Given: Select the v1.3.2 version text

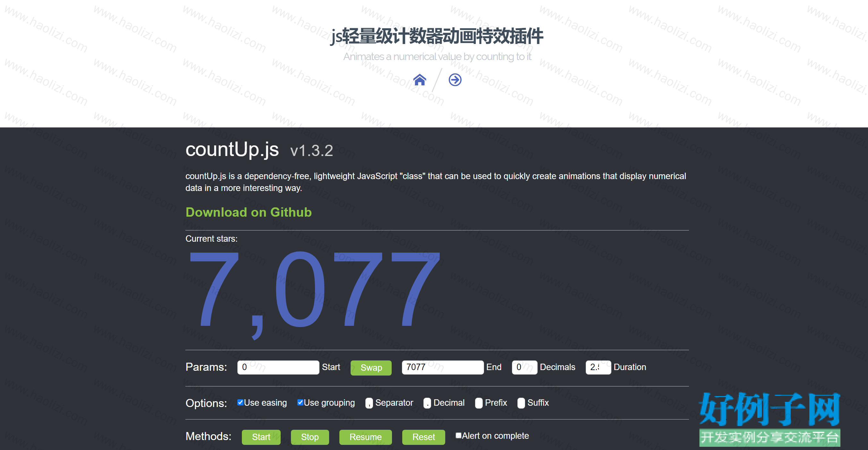Looking at the screenshot, I should click(311, 151).
